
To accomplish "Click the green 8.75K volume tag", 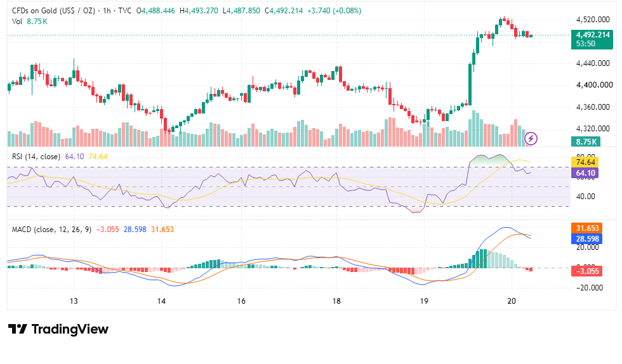I will [586, 141].
